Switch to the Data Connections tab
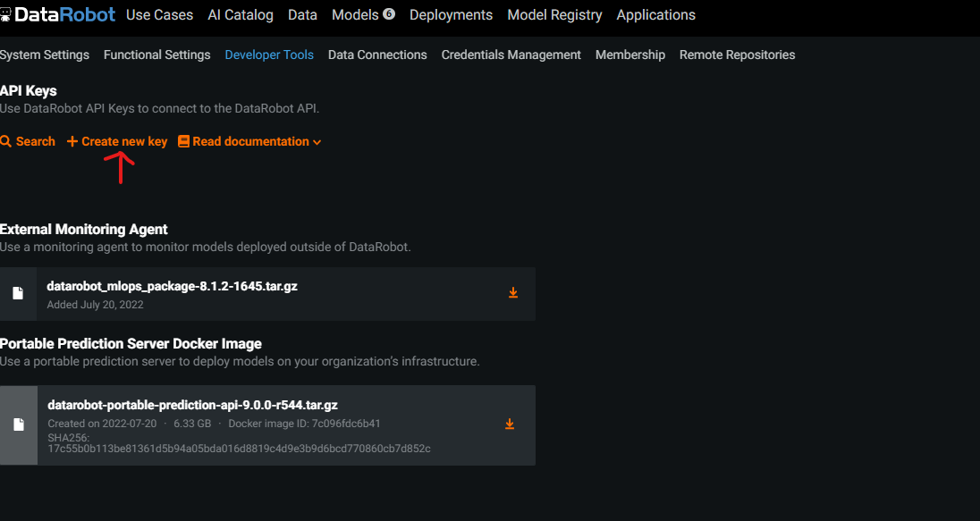The height and width of the screenshot is (521, 980). tap(376, 55)
